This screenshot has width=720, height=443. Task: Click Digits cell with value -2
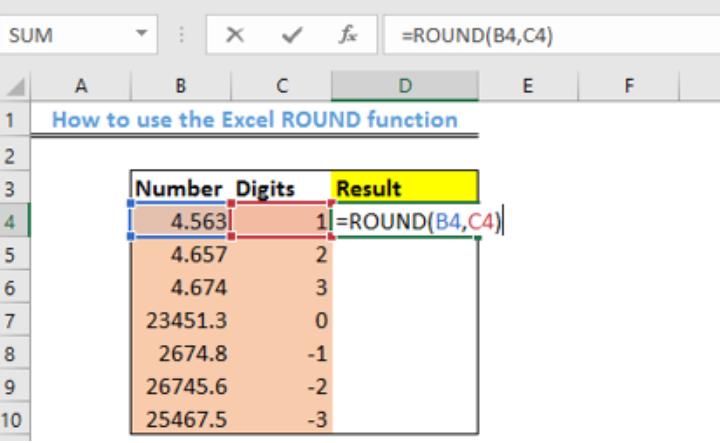pos(281,387)
